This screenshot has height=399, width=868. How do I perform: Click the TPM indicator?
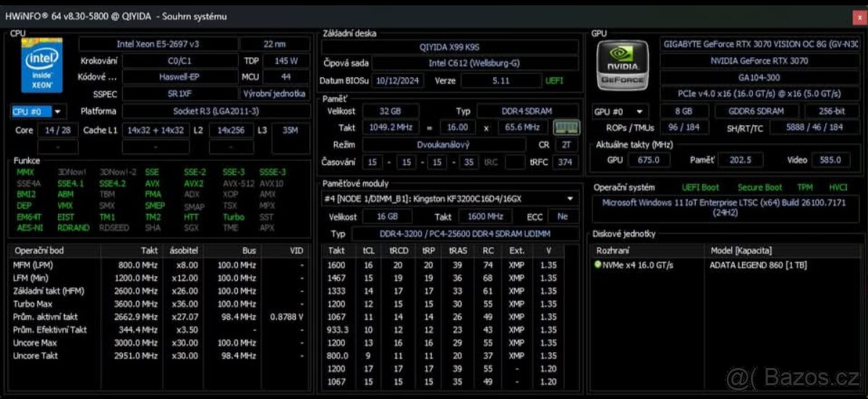(804, 187)
